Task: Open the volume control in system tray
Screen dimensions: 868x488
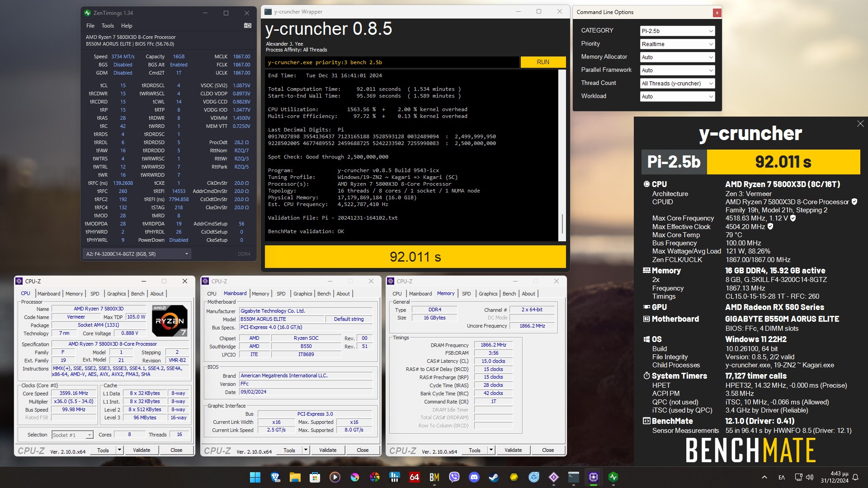Action: (809, 477)
